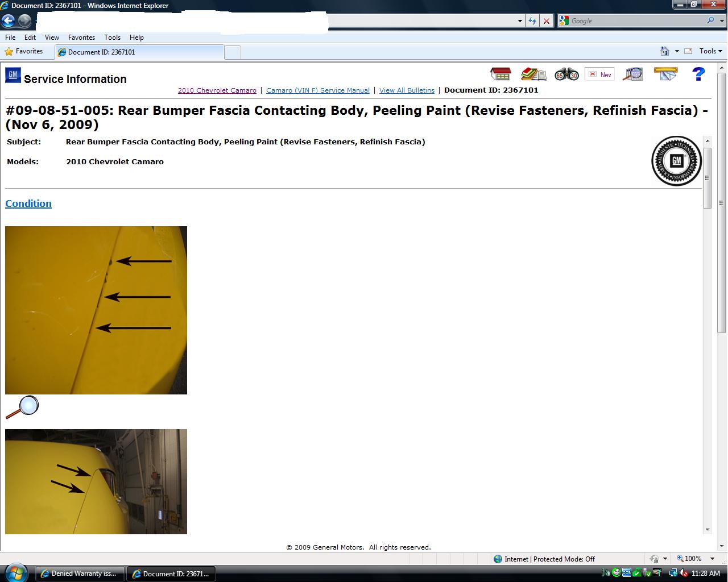Screen dimensions: 728x582
Task: Select the Document ID: 2367101 browser tab
Action: click(x=139, y=52)
